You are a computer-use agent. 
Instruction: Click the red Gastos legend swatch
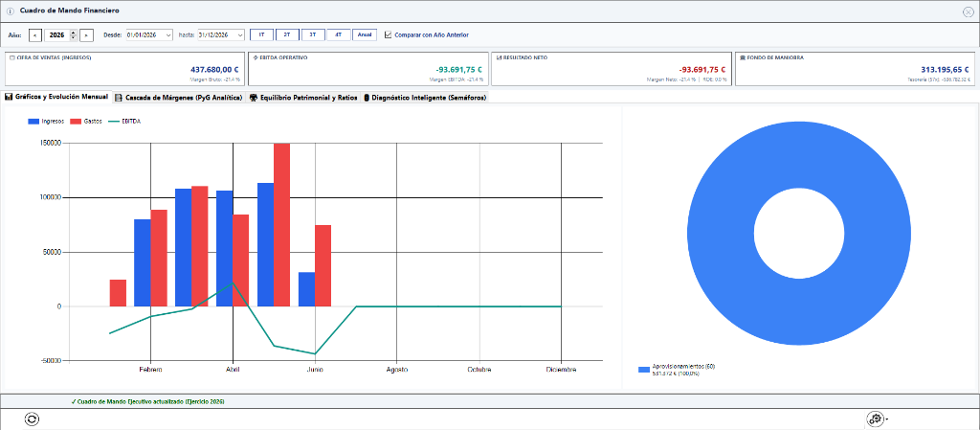point(76,122)
